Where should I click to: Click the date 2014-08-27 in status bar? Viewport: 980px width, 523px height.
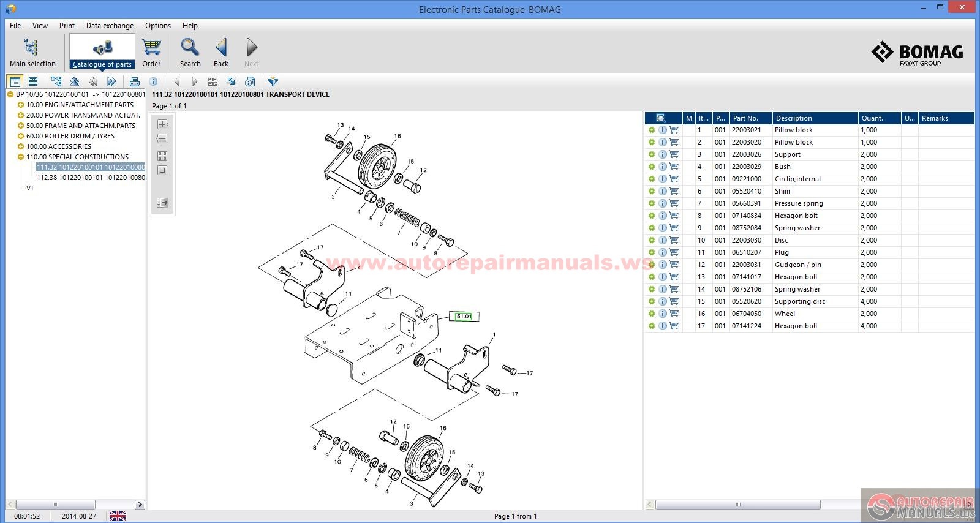point(79,516)
